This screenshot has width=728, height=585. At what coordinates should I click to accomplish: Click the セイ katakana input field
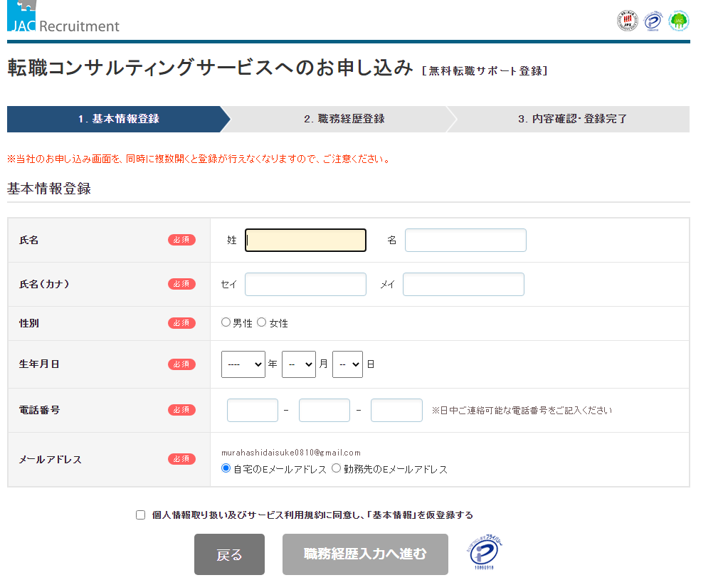pyautogui.click(x=305, y=284)
